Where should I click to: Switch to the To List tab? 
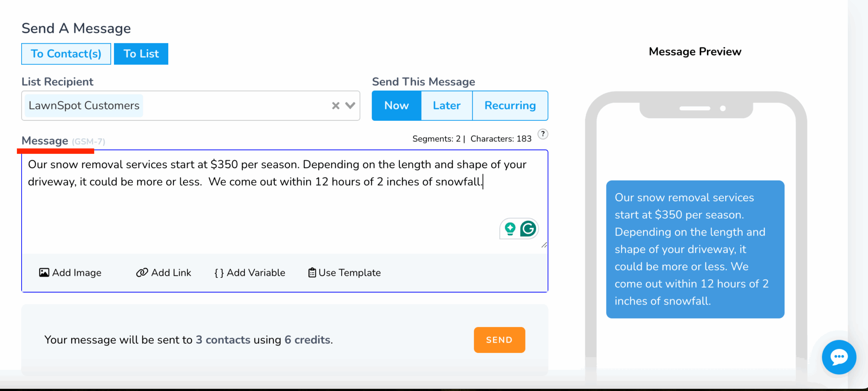(141, 54)
